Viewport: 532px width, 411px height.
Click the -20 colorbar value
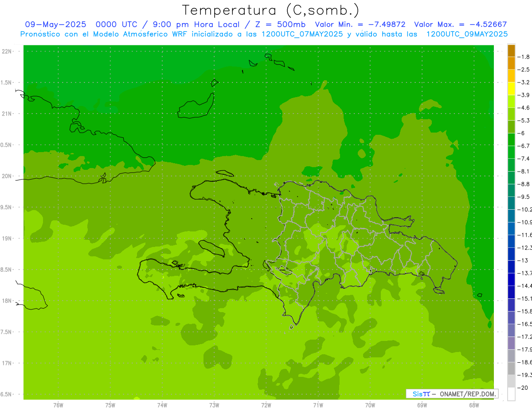click(x=523, y=388)
